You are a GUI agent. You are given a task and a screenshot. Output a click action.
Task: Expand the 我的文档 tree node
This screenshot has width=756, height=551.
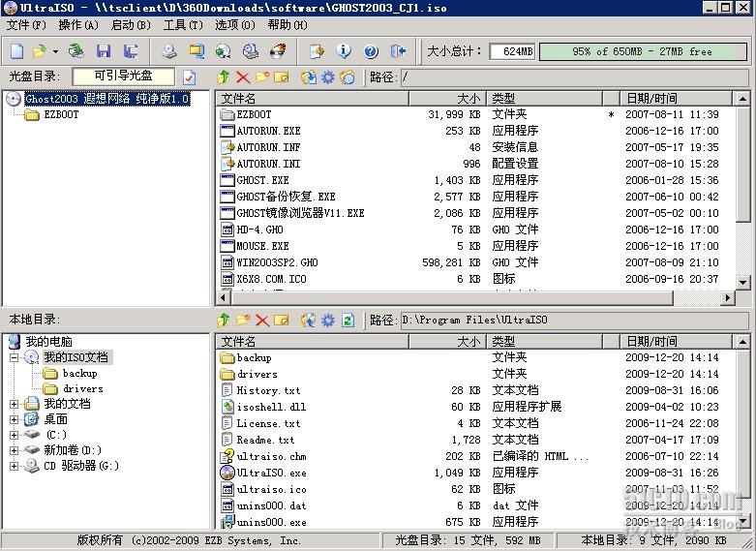click(x=14, y=404)
